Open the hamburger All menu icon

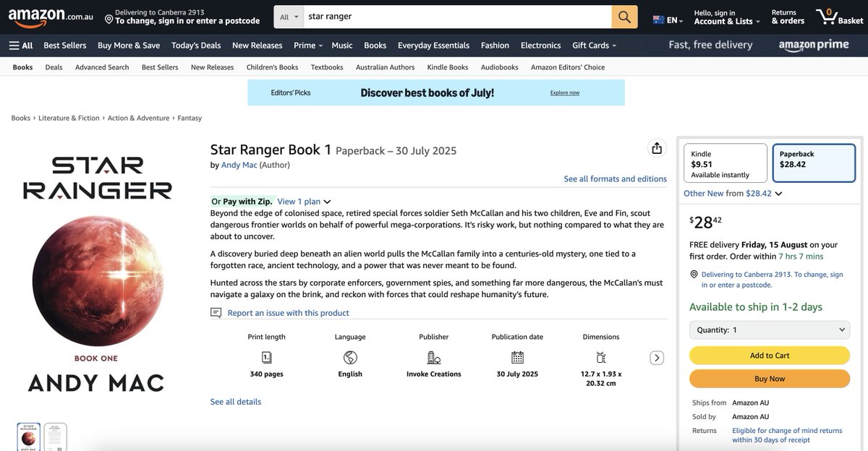14,44
